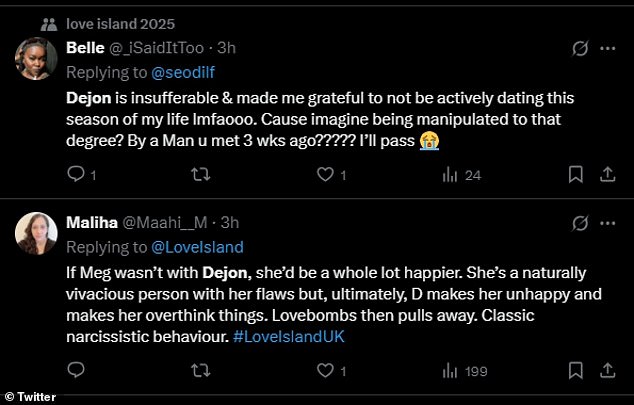Like Maliha's tweet
634x405 pixels.
pos(324,370)
